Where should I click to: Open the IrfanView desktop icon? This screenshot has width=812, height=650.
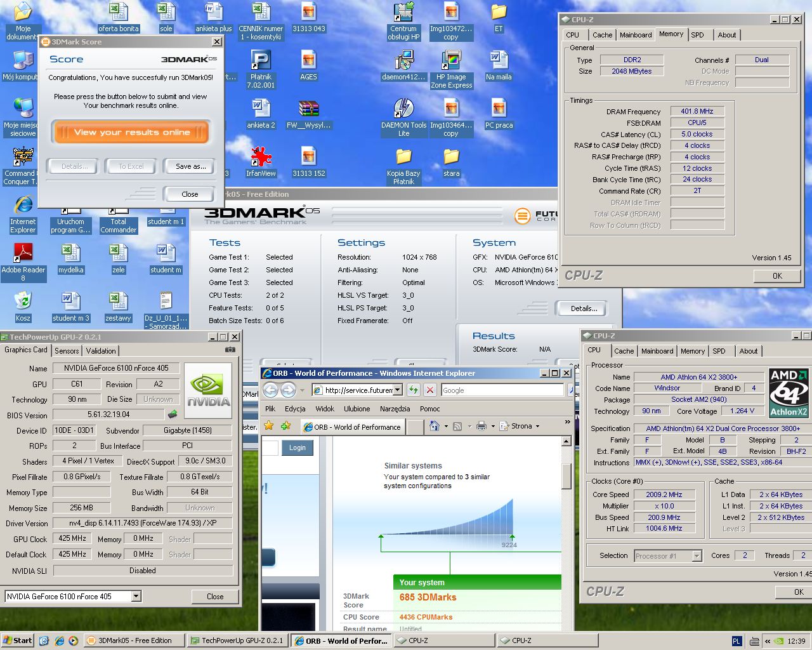261,162
